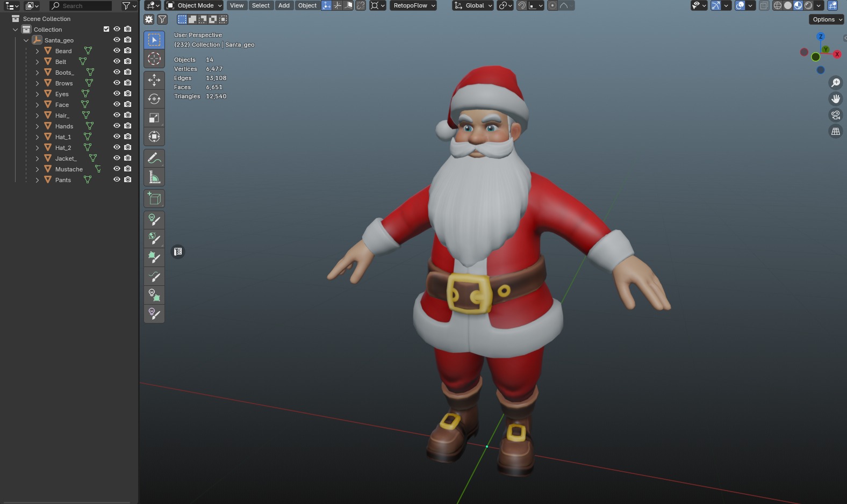The width and height of the screenshot is (847, 504).
Task: Toggle proportional editing button
Action: click(552, 5)
